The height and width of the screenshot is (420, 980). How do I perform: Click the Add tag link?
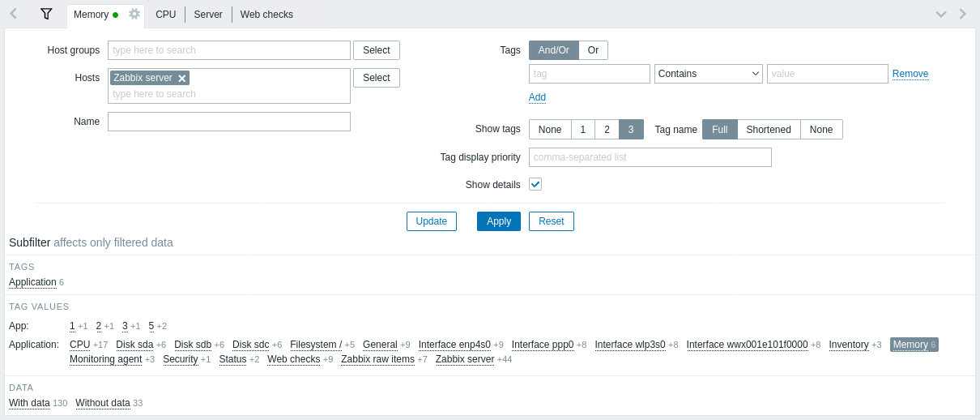537,97
